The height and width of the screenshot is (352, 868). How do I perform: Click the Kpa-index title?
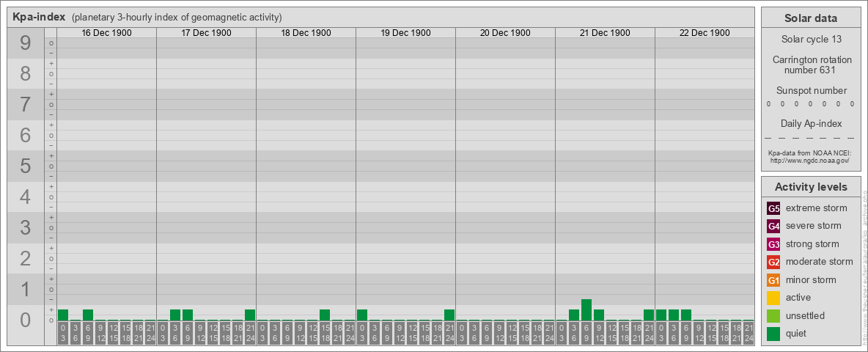tap(39, 17)
